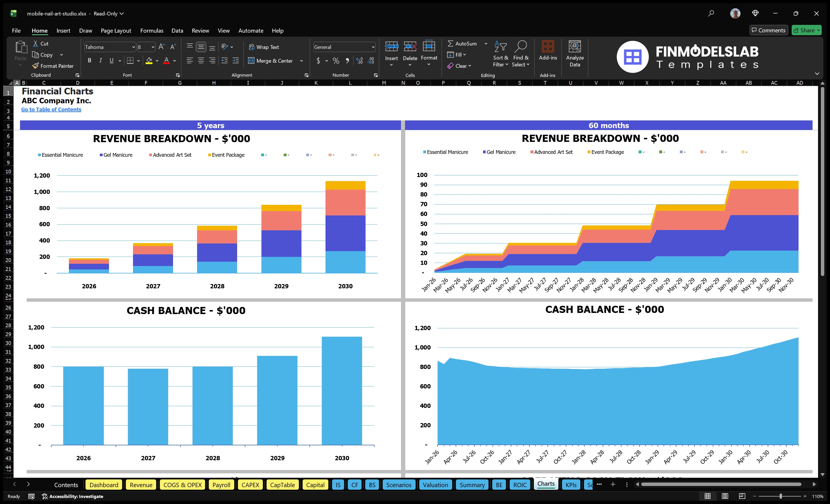830x504 pixels.
Task: Open the Valuation sheet tab
Action: 435,485
